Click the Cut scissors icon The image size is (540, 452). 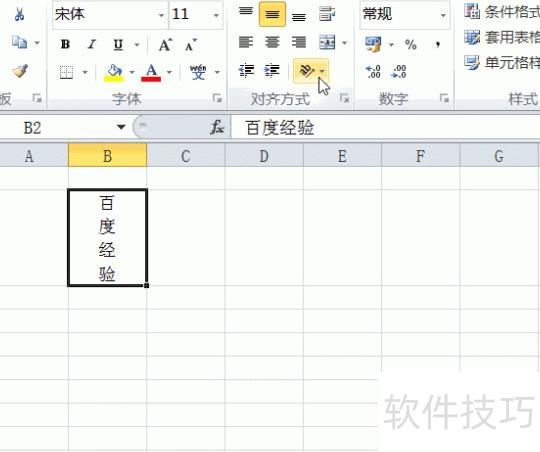19,14
